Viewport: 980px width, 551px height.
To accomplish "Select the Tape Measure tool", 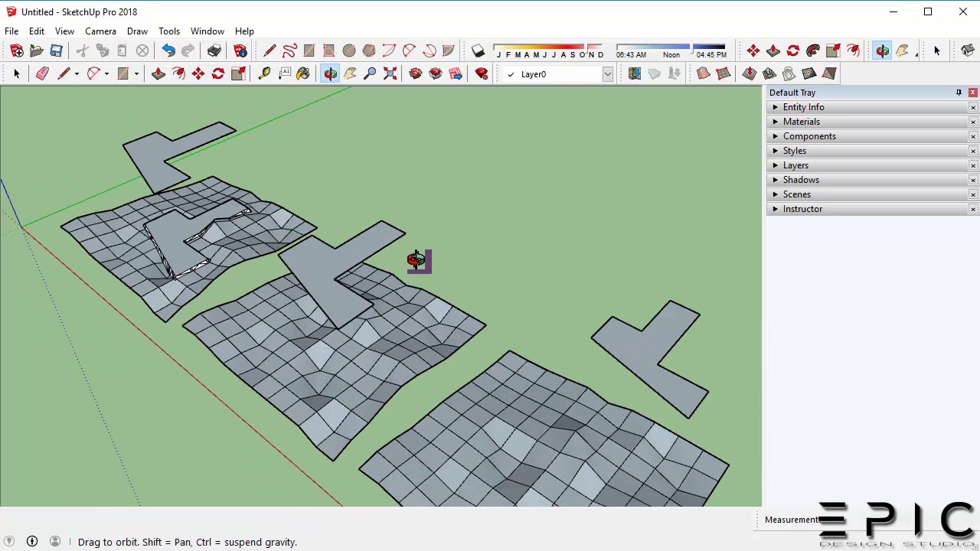I will click(264, 73).
